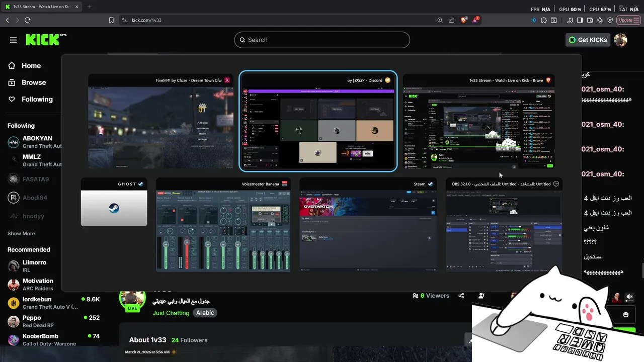Click the Arabic language tag
The width and height of the screenshot is (644, 362).
click(x=205, y=313)
